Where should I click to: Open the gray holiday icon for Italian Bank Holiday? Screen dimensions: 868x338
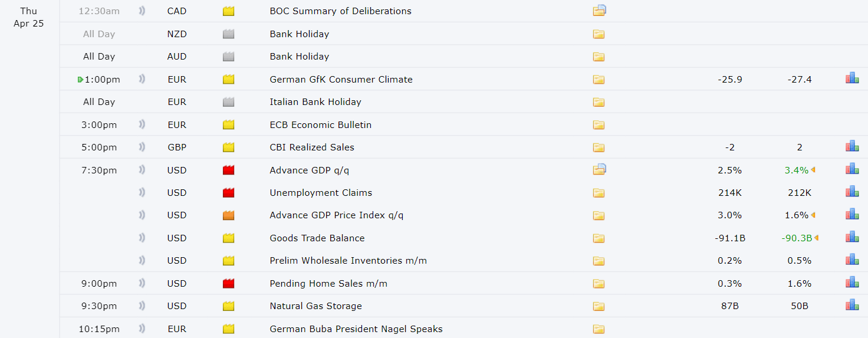coord(229,102)
